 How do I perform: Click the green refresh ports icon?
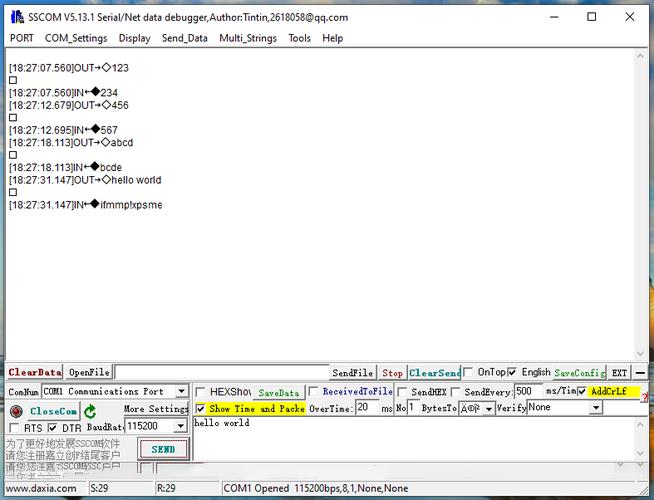[x=91, y=411]
